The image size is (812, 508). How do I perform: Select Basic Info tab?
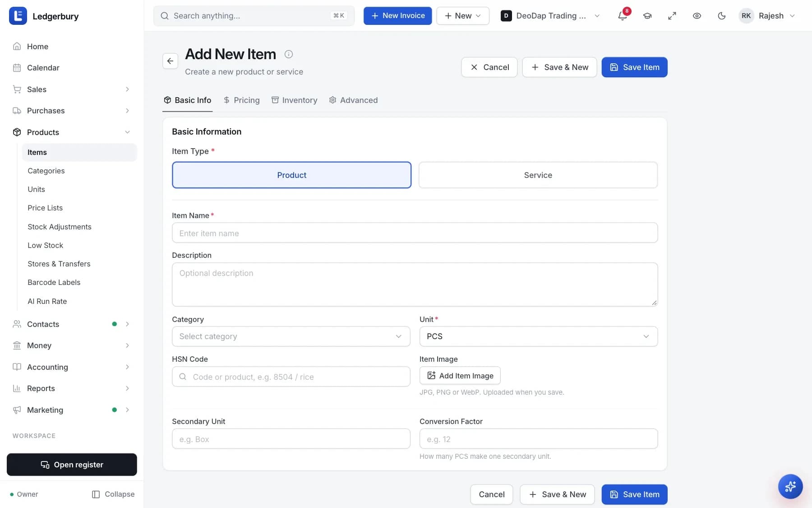pos(187,100)
